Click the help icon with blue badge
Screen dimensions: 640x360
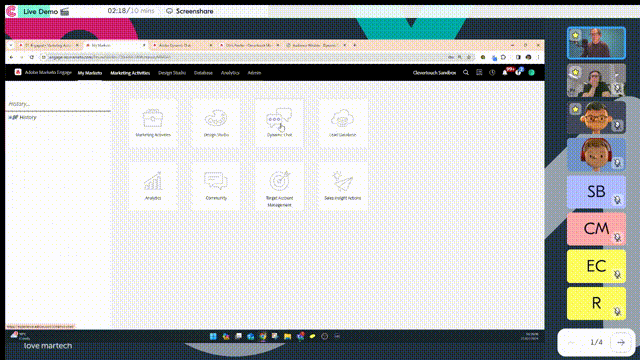click(x=518, y=72)
